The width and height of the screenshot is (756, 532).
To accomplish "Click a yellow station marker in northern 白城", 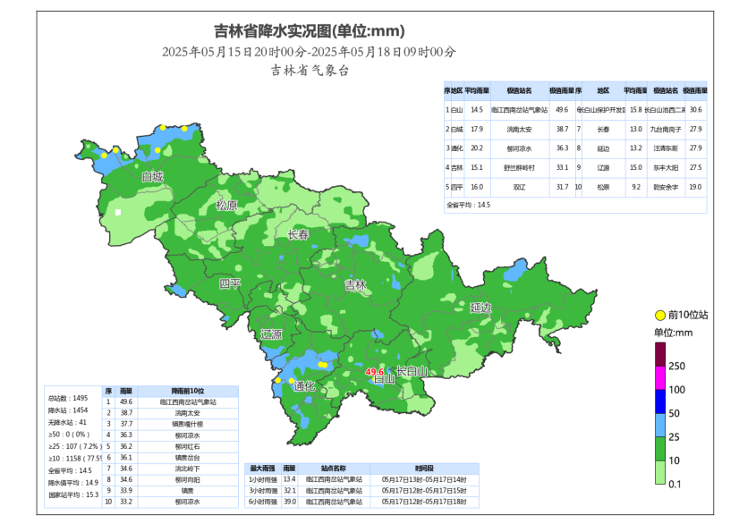I will (163, 127).
